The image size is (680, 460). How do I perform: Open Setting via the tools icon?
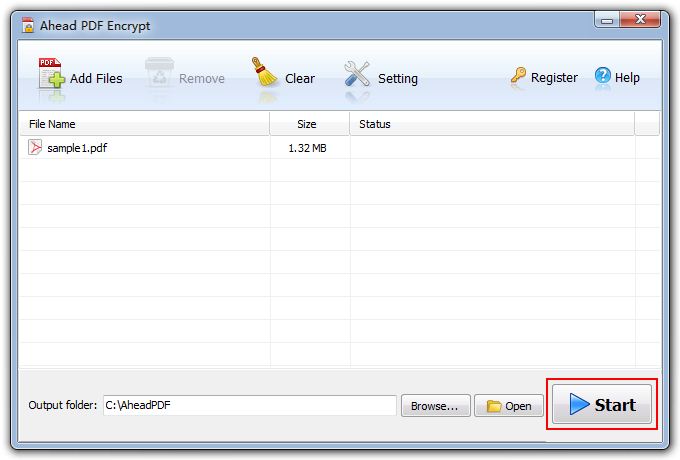pyautogui.click(x=356, y=73)
